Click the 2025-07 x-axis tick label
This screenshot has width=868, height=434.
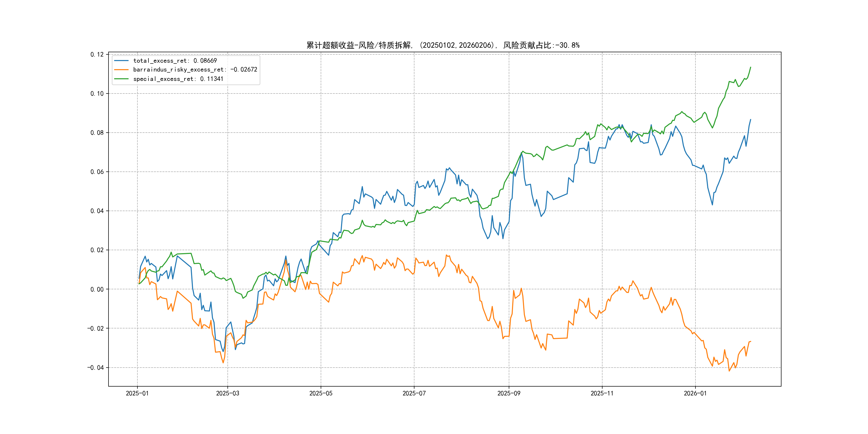[414, 393]
